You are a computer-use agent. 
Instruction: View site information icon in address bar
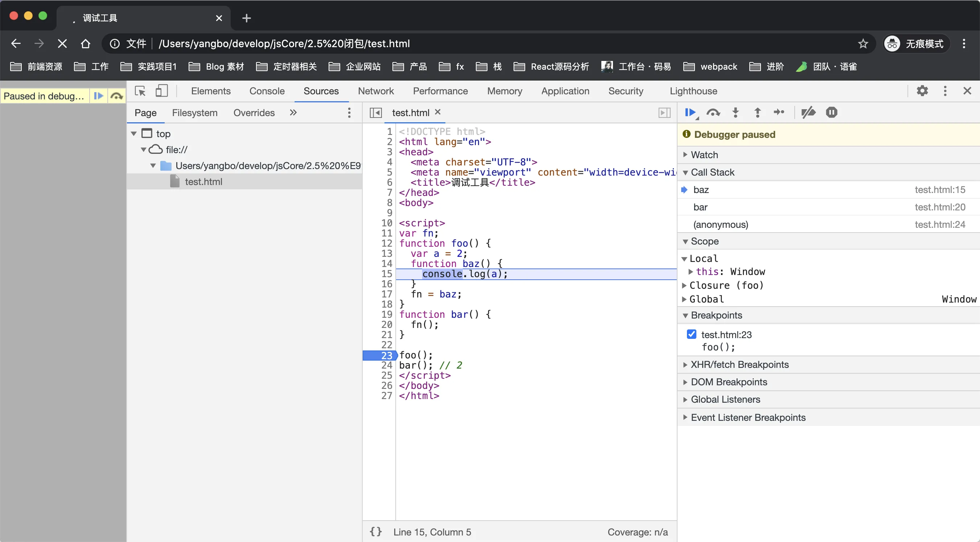click(115, 44)
